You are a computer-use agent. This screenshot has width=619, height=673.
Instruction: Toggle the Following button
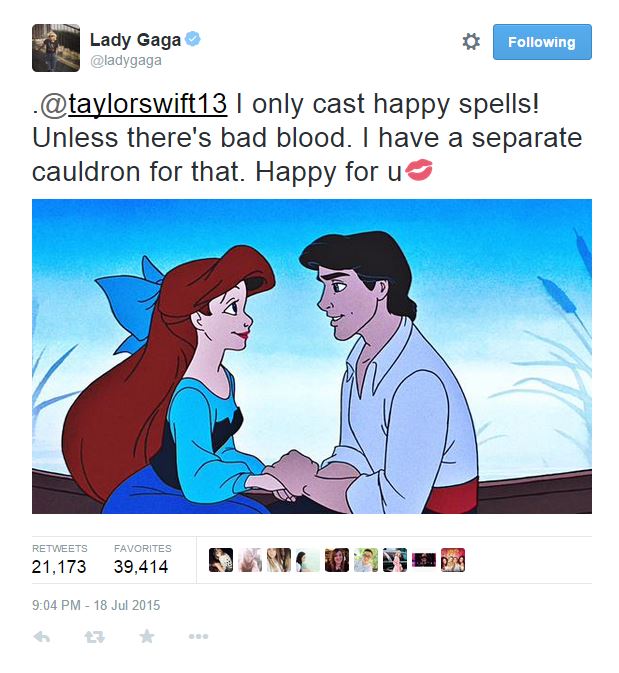pos(541,42)
